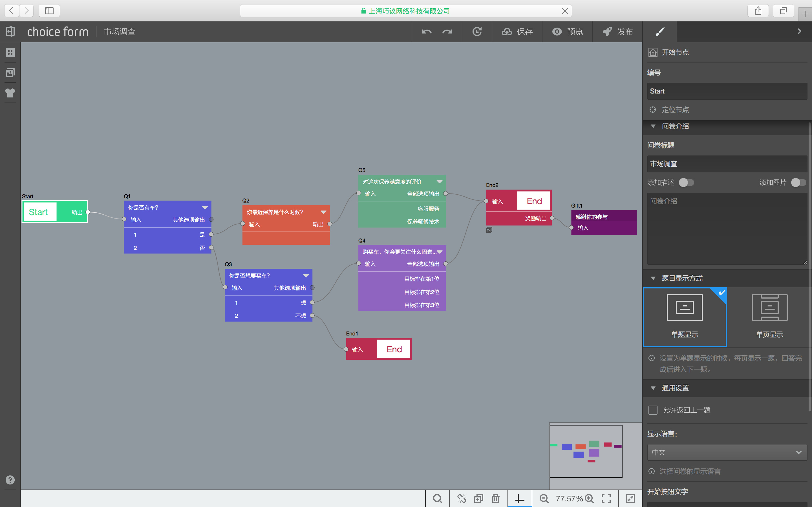Screen dimensions: 812x507
Task: Click the fit-to-screen brackets icon
Action: point(606,499)
